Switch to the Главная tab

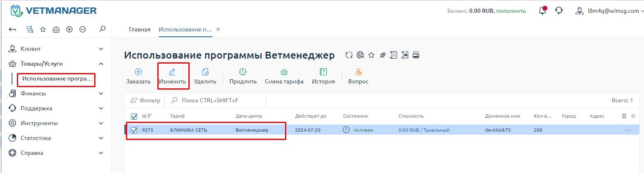pos(140,30)
